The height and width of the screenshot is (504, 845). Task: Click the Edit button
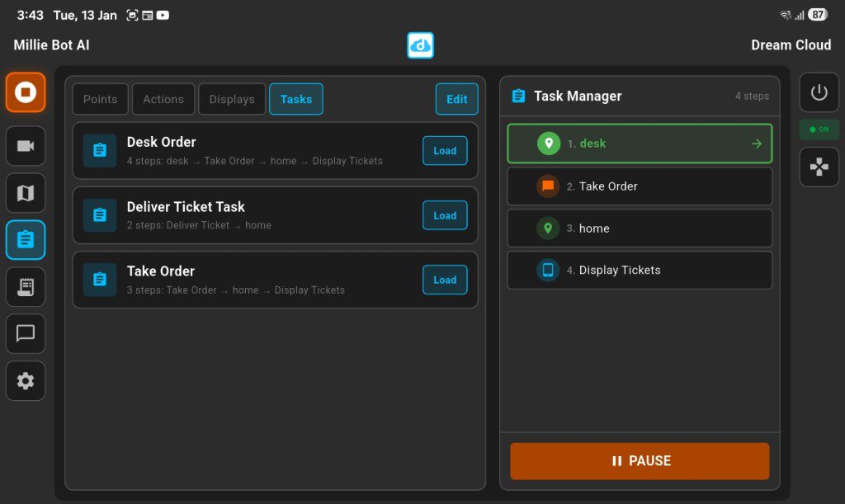[x=456, y=99]
